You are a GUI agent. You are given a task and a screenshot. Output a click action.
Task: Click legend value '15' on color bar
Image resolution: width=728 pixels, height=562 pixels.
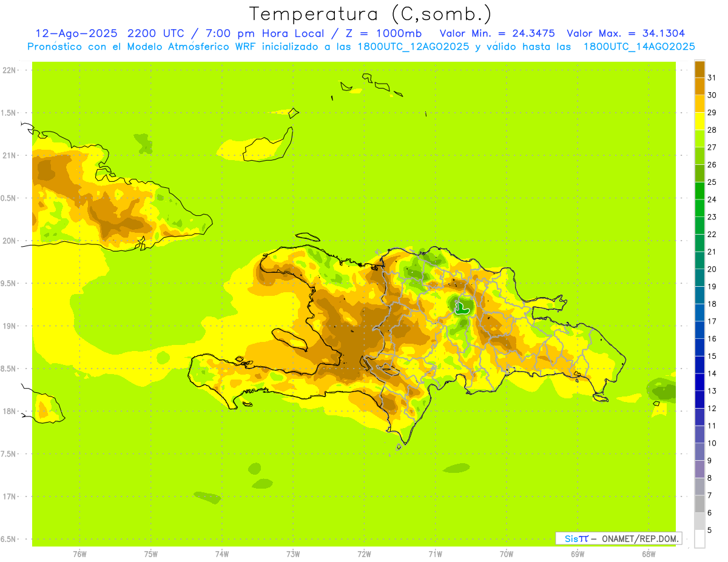tap(712, 356)
